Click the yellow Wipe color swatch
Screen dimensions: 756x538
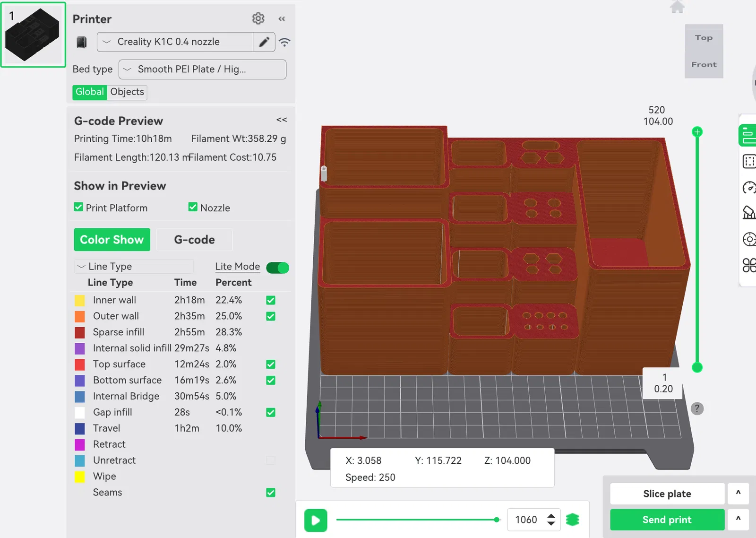click(80, 477)
